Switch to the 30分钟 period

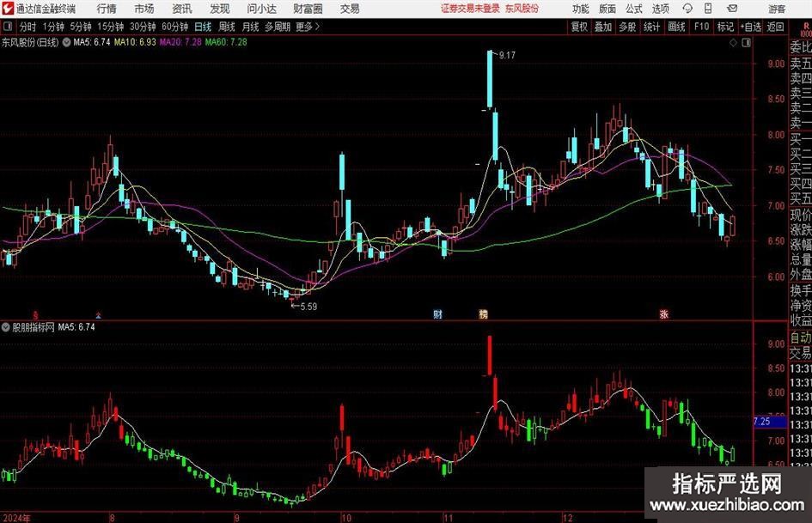[143, 27]
